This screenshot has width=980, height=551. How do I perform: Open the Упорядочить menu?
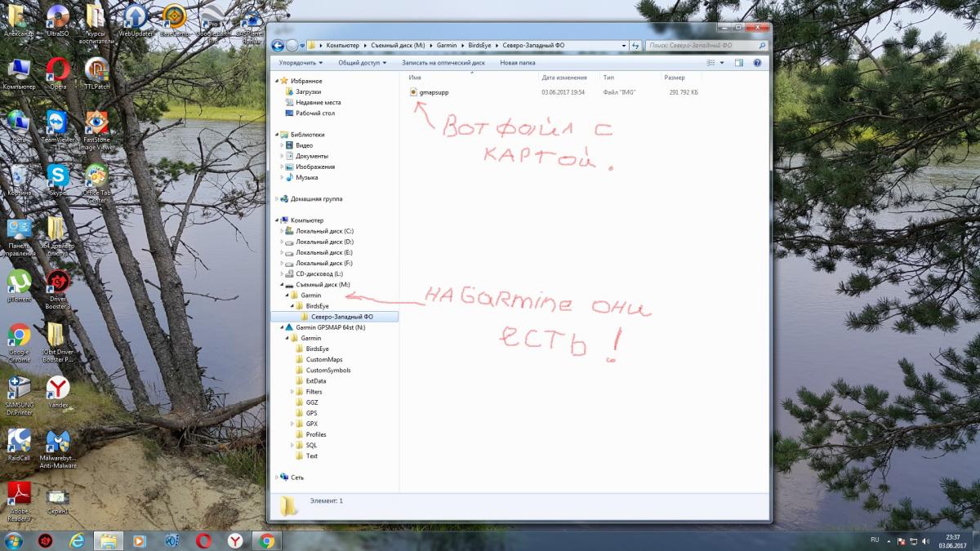point(300,63)
